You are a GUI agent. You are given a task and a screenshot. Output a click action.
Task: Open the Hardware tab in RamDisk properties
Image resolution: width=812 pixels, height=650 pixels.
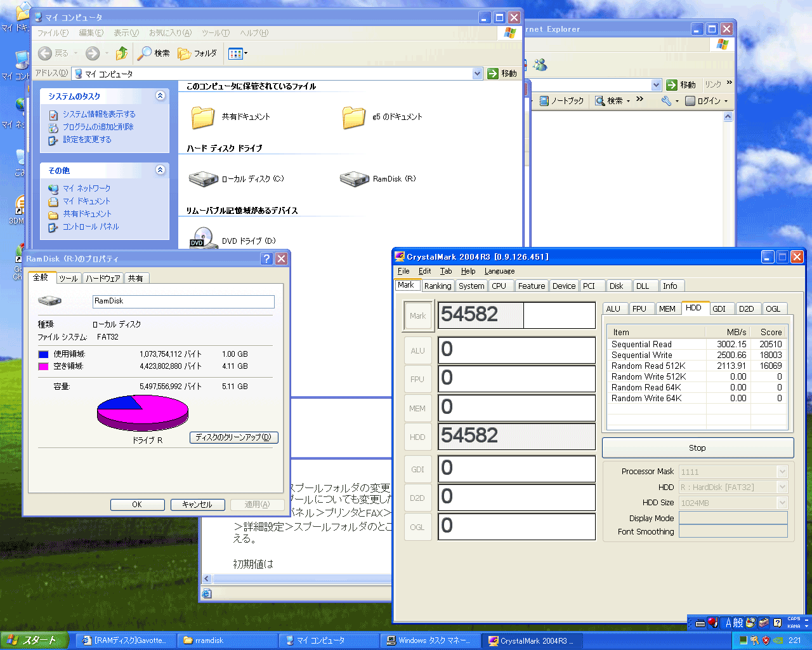coord(103,278)
